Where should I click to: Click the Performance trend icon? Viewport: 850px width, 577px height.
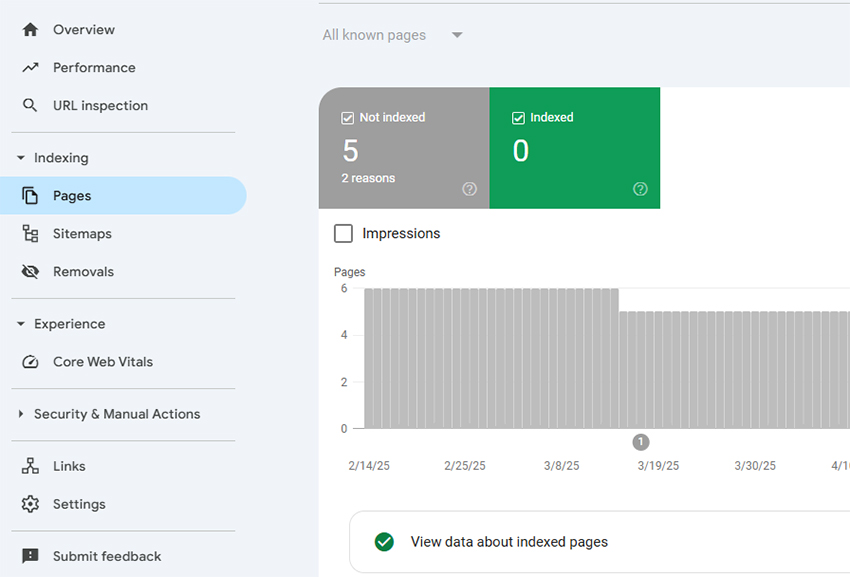(x=30, y=68)
